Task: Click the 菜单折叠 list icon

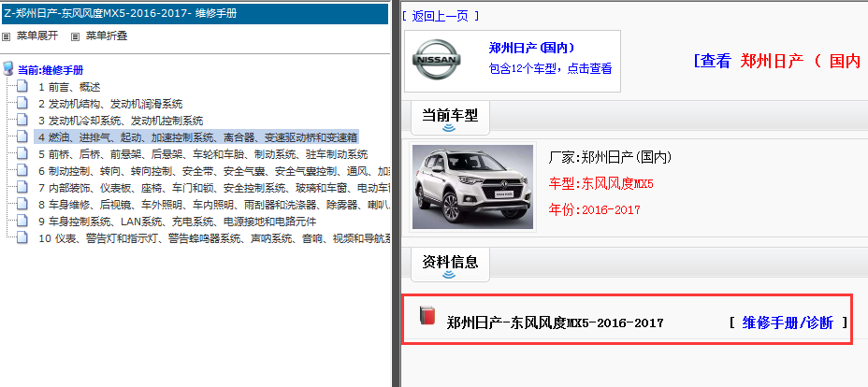Action: coord(75,37)
